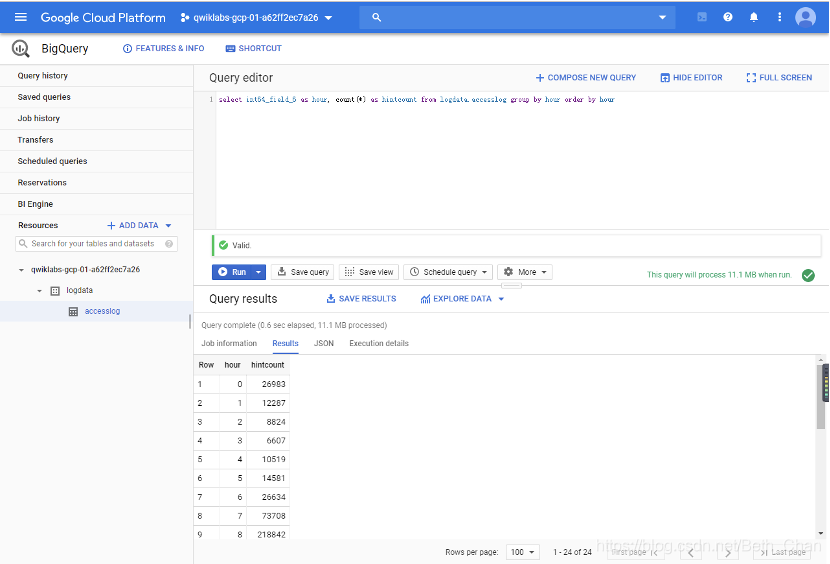Screen dimensions: 830x564
Task: Open the user account avatar
Action: pos(805,17)
